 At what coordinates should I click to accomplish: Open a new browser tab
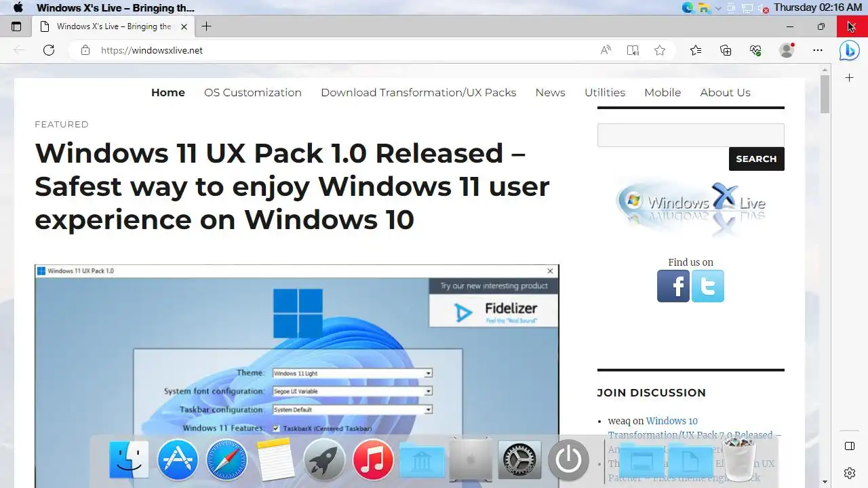[x=206, y=26]
